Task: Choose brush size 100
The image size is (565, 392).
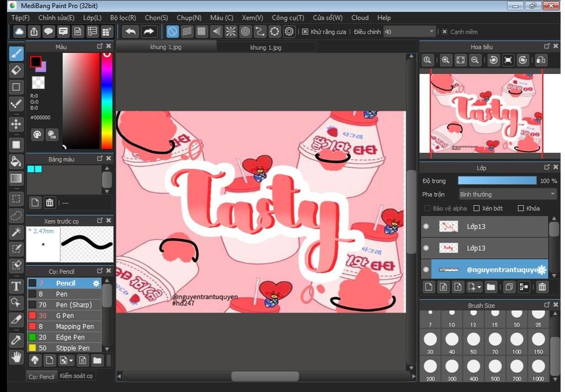Action: (516, 343)
